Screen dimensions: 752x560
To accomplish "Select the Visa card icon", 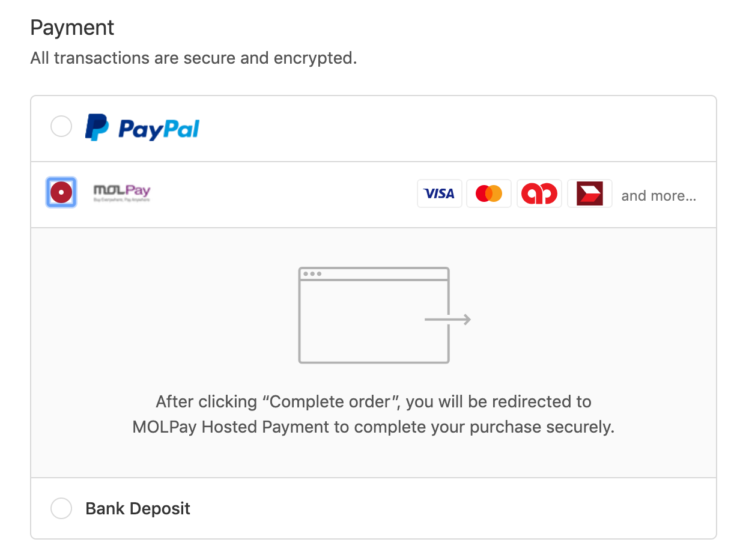I will (x=439, y=193).
